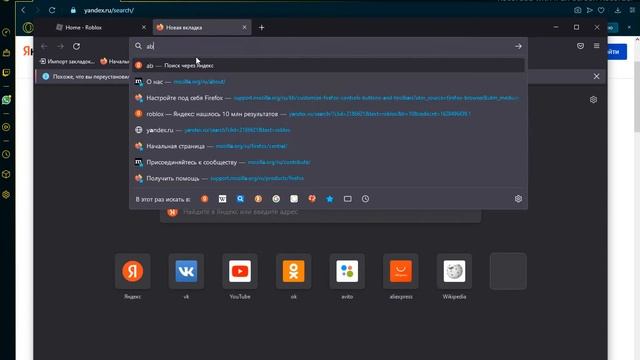Open the Firefox hamburger menu

coord(596,46)
